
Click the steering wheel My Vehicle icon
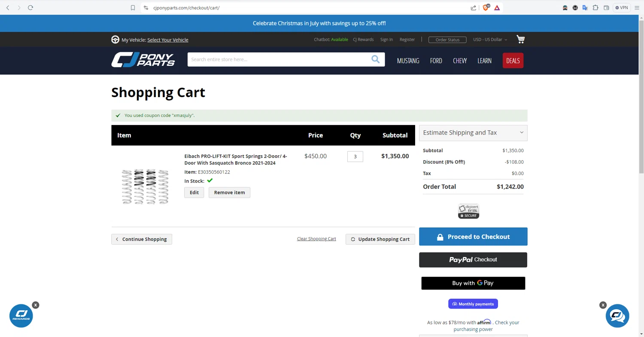tap(115, 40)
